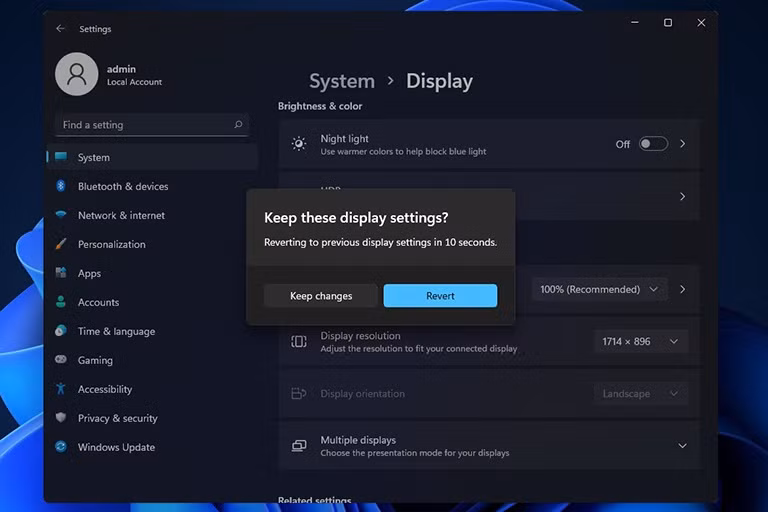Click the Night light row label
Viewport: 768px width, 512px height.
344,139
